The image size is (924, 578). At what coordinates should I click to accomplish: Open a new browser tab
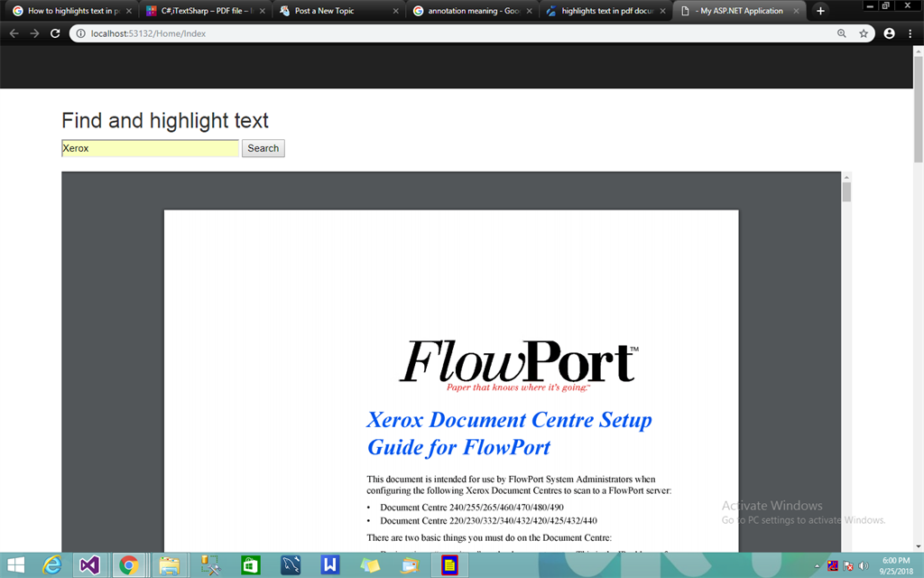click(x=820, y=11)
